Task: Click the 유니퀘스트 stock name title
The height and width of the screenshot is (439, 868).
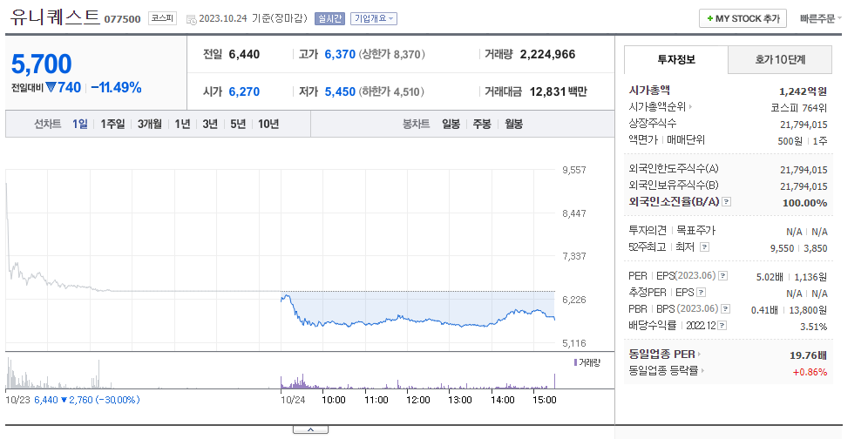Action: coord(56,17)
